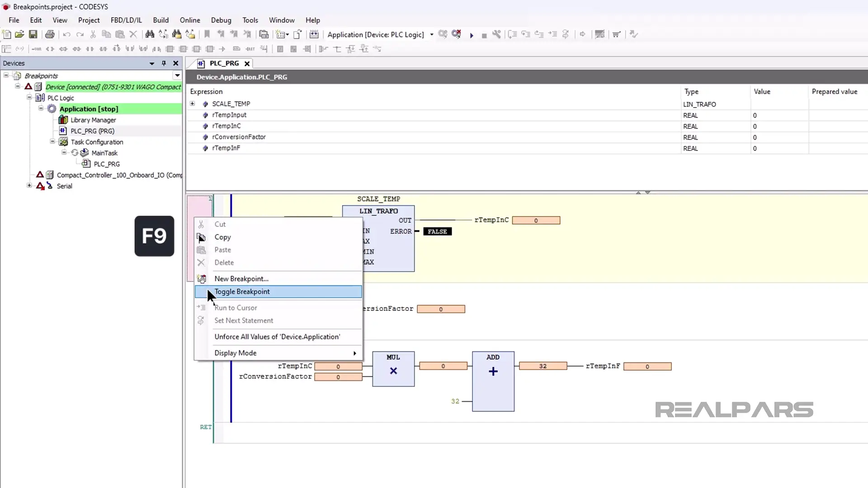This screenshot has height=488, width=868.
Task: Click the Show Next Statement arrow icon
Action: [582, 34]
